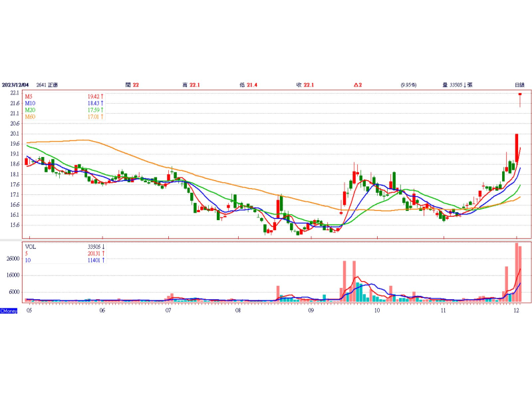Click the VOL label in volume panel
The width and height of the screenshot is (532, 399).
[31, 246]
